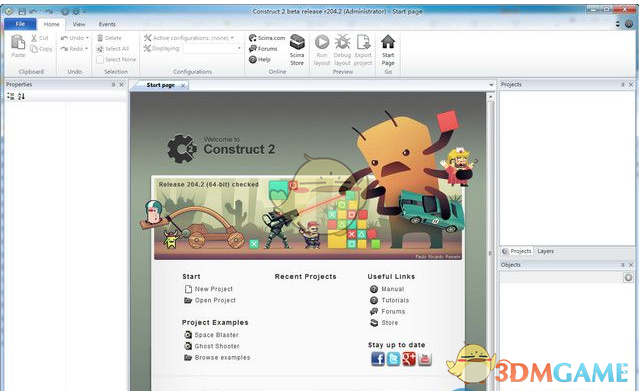Click the Redo arrow icon
639x391 pixels.
point(64,49)
